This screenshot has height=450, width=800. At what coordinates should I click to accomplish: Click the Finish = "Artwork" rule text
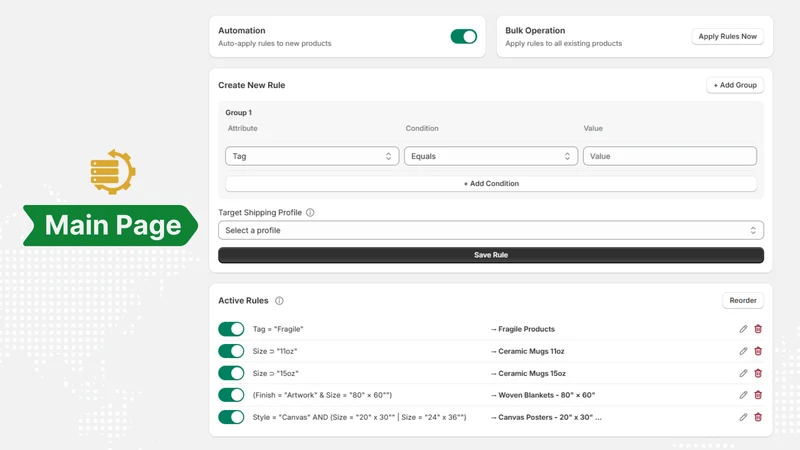tap(322, 395)
